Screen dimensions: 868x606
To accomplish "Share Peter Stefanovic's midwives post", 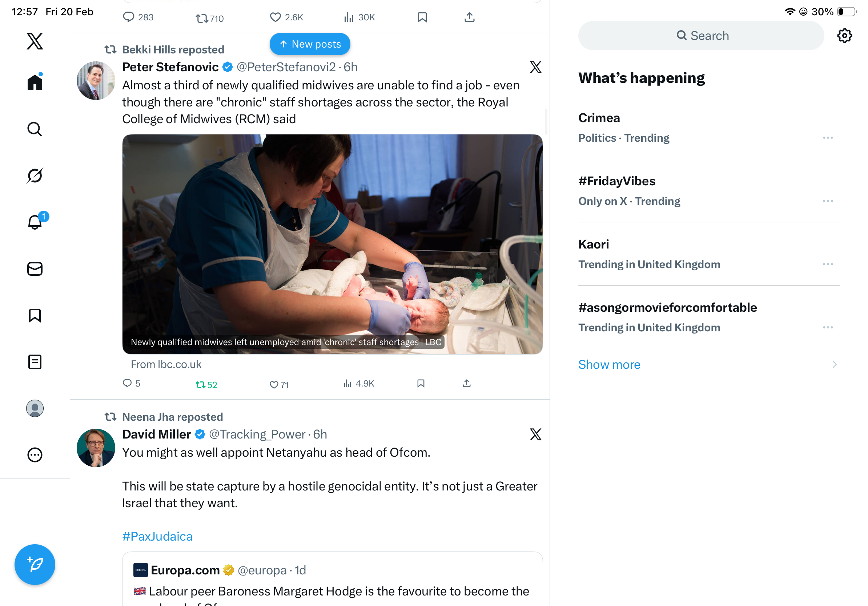I will [x=466, y=384].
